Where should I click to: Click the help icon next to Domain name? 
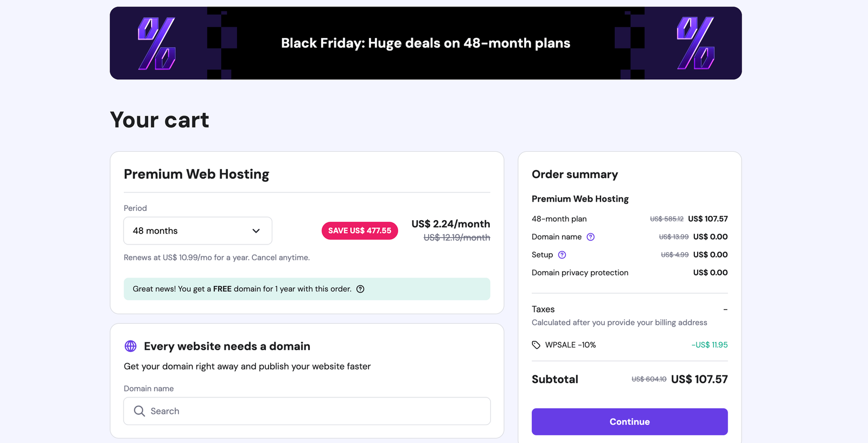point(591,236)
